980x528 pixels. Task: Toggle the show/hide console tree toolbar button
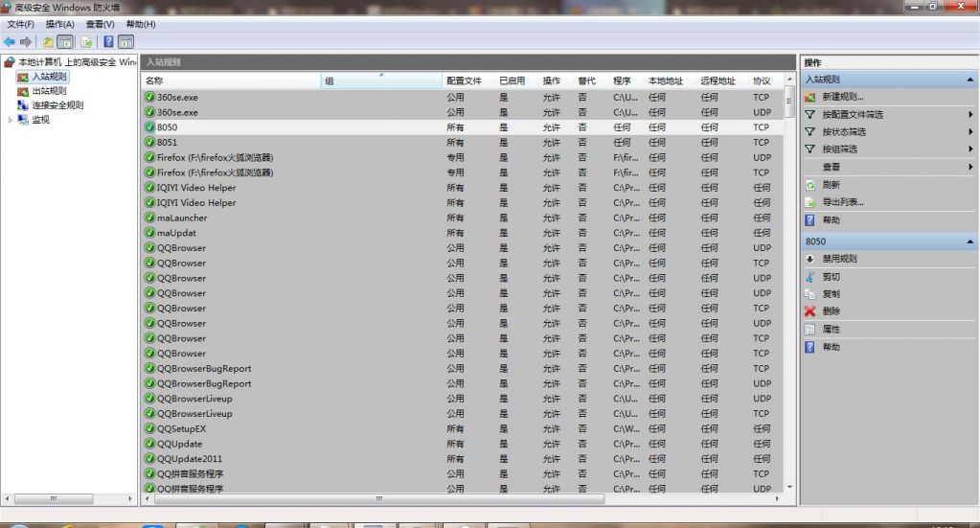65,42
